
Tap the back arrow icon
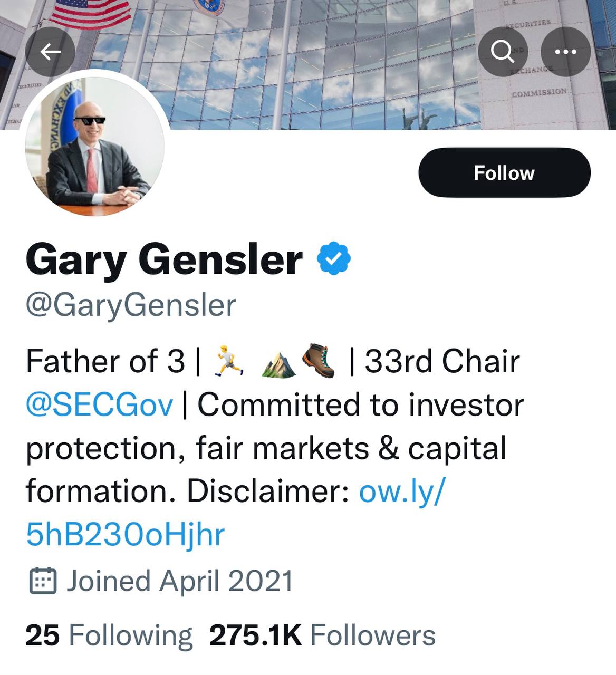click(x=50, y=52)
